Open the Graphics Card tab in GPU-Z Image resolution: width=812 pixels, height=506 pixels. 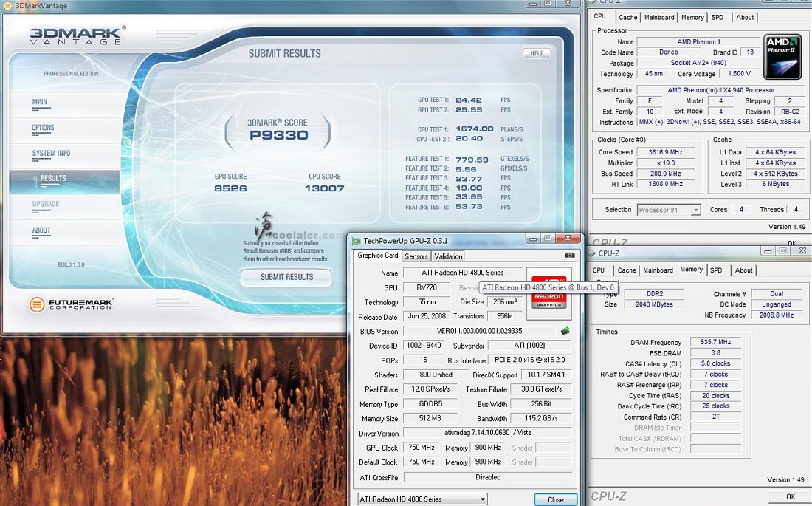377,256
